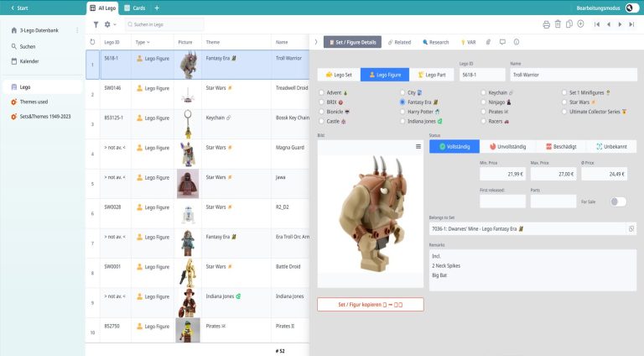Click the Max. Price field
Screen dimensions: 644x356
point(553,175)
